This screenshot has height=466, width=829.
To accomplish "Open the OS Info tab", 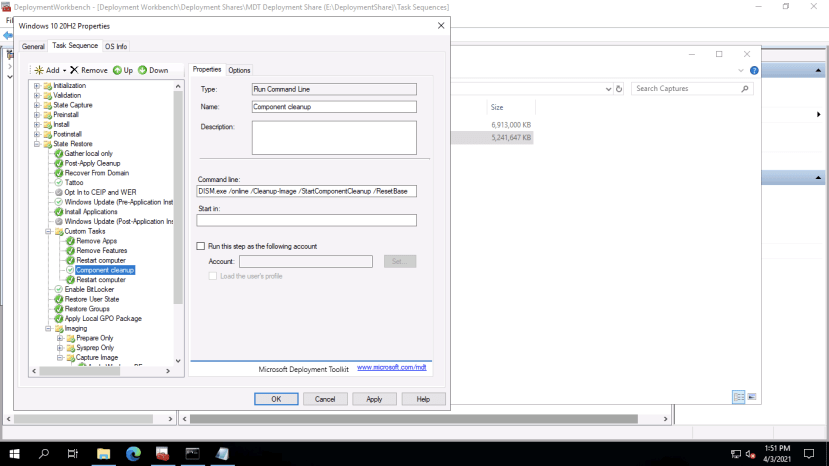I will [x=116, y=46].
